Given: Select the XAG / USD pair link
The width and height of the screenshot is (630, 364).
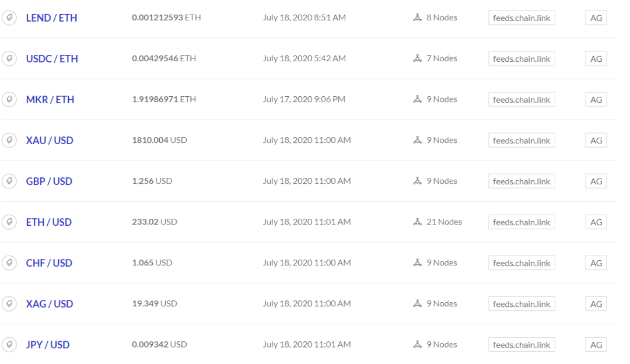Looking at the screenshot, I should [x=50, y=304].
